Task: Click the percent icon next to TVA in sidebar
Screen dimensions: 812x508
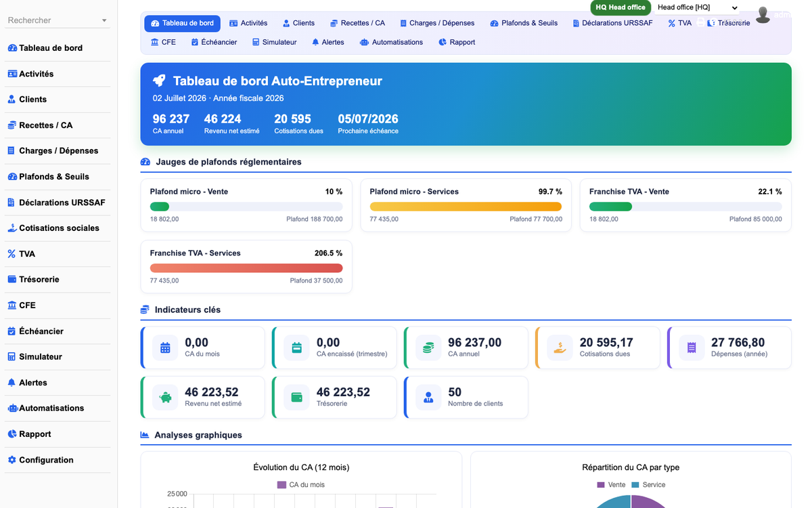Action: pyautogui.click(x=12, y=254)
